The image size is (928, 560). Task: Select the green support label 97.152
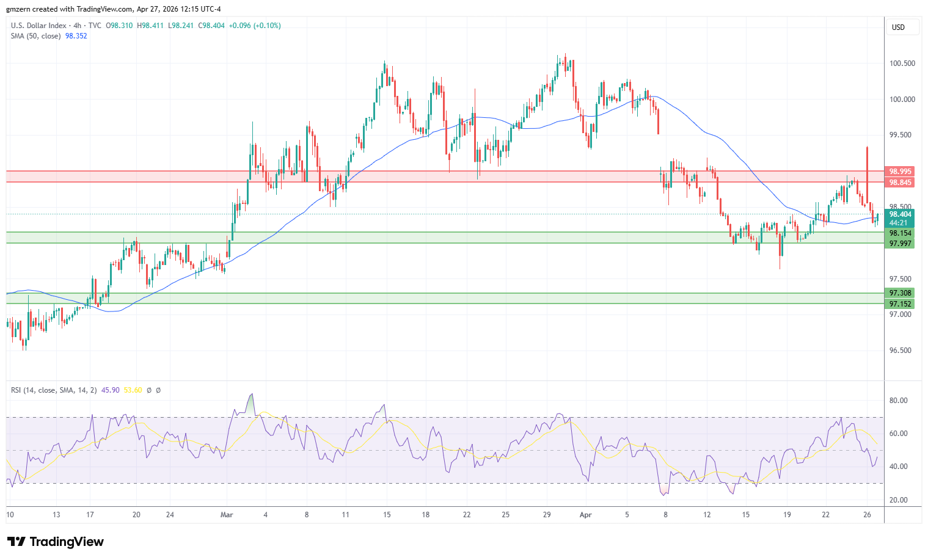[900, 304]
